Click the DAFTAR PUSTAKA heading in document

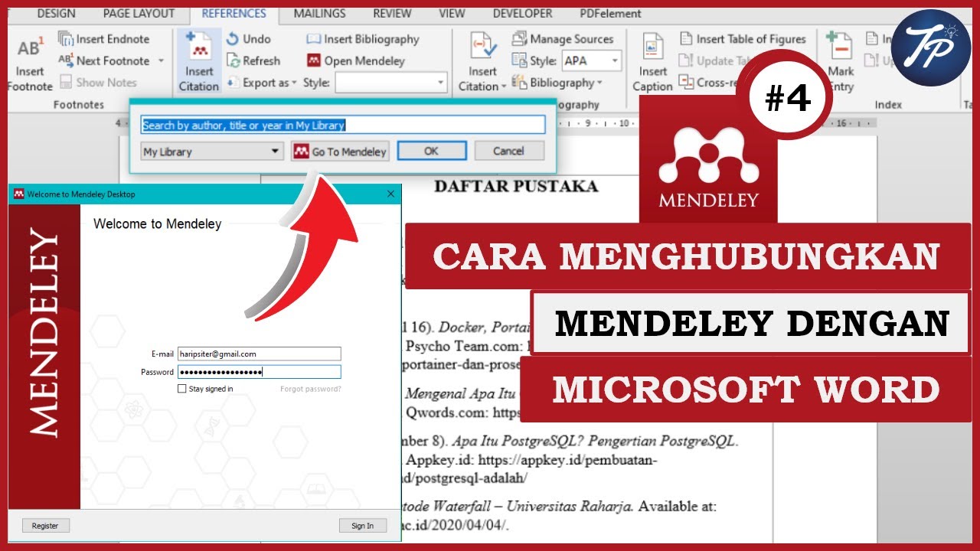[516, 186]
